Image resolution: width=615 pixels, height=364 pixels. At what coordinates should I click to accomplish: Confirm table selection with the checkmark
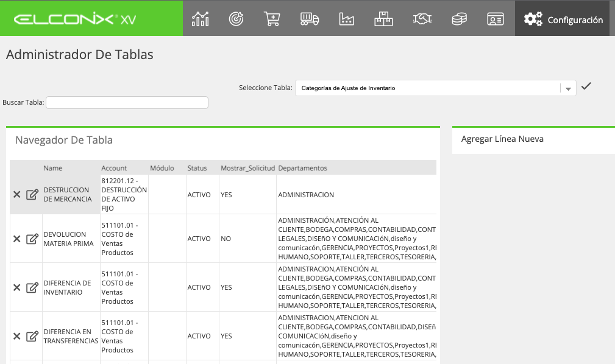click(586, 86)
